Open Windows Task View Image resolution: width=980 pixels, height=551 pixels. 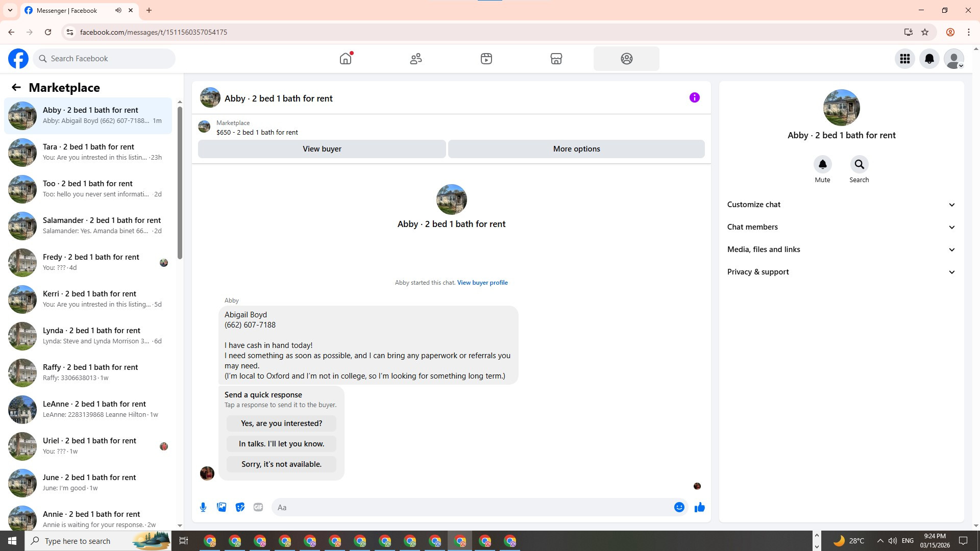(184, 541)
